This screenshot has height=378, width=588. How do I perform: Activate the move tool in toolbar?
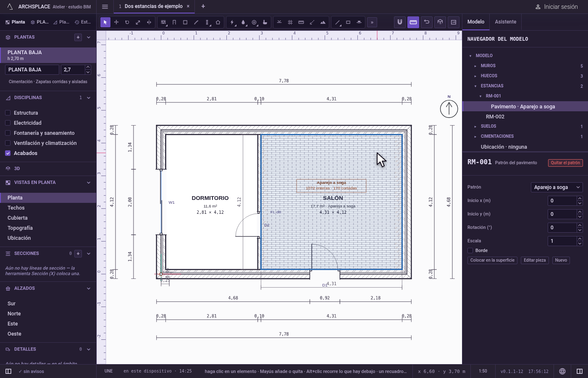(116, 22)
